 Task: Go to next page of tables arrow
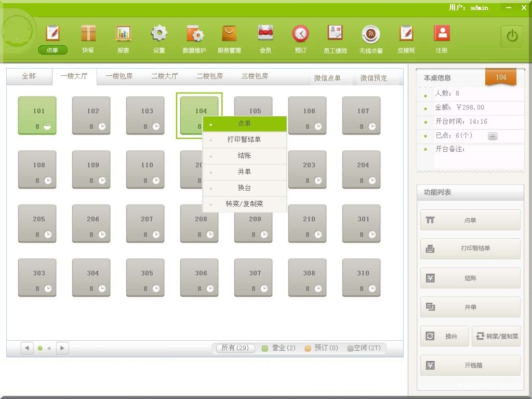[x=62, y=348]
